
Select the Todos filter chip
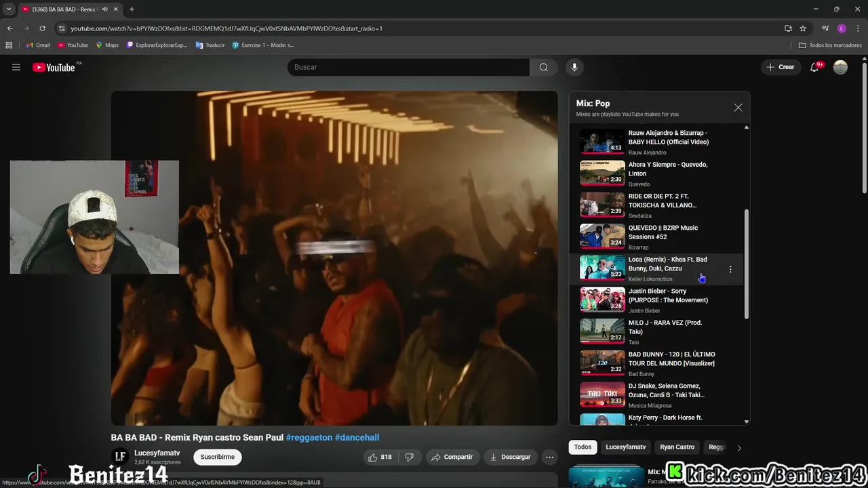coord(583,447)
